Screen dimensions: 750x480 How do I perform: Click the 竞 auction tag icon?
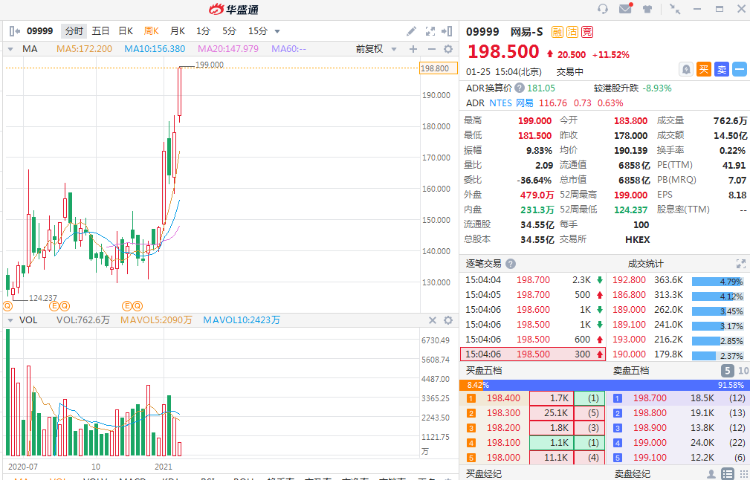pos(587,32)
